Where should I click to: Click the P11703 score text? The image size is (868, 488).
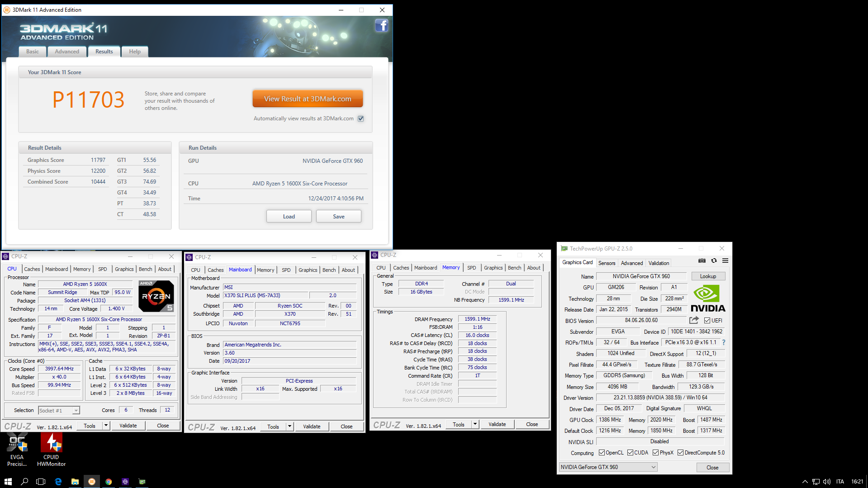click(88, 99)
